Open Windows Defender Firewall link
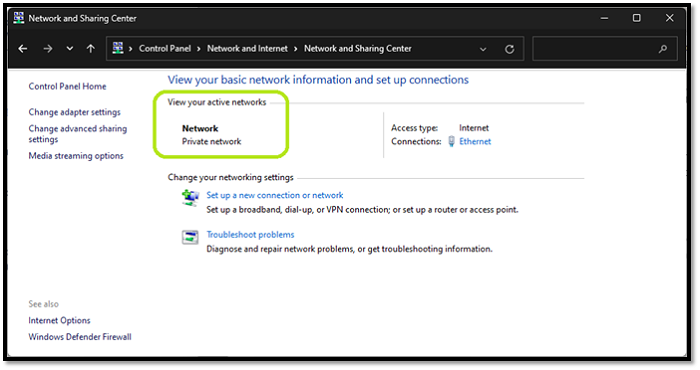Viewport: 700px width, 370px height. [80, 337]
